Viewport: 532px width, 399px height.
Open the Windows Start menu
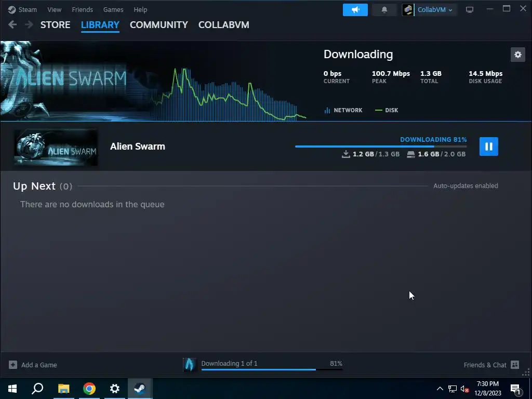[12, 389]
